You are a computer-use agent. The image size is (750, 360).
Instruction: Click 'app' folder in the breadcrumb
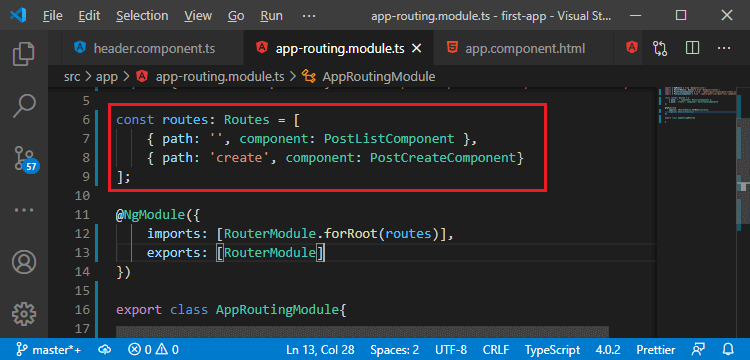coord(107,76)
